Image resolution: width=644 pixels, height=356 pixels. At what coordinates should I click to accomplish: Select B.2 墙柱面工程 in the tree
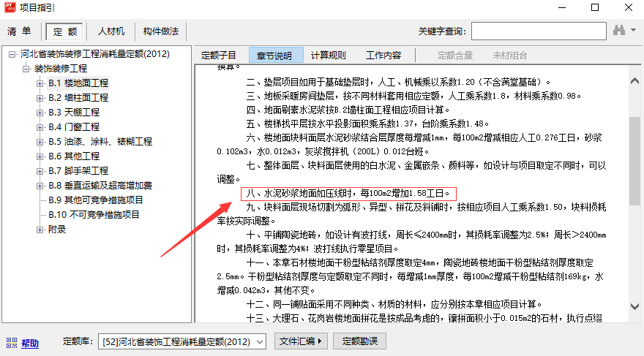[78, 98]
